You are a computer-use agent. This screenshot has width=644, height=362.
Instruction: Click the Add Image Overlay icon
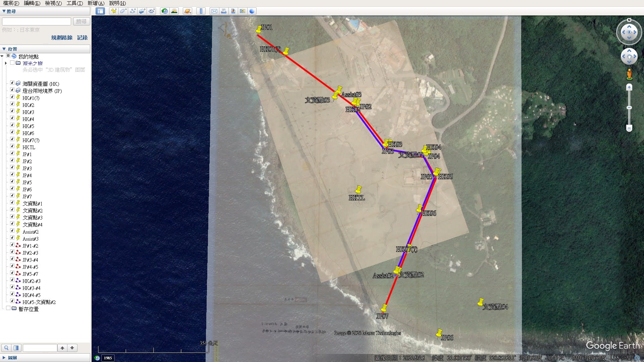click(x=142, y=11)
